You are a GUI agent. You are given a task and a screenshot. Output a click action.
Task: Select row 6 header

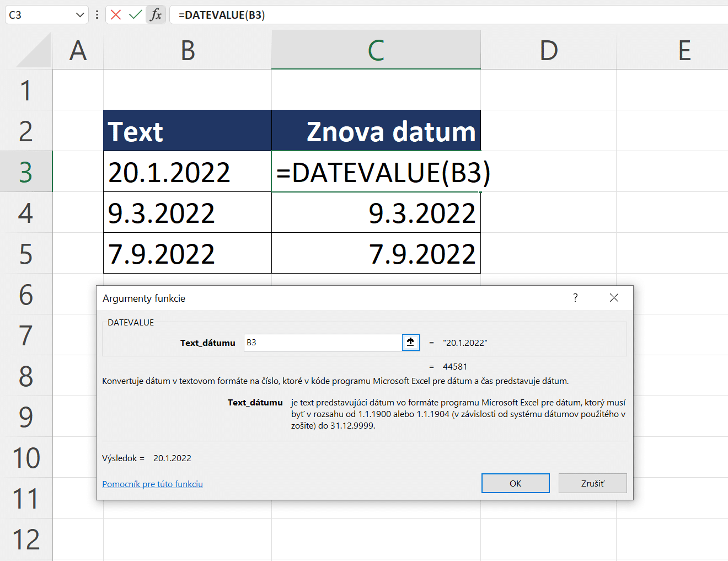click(26, 294)
